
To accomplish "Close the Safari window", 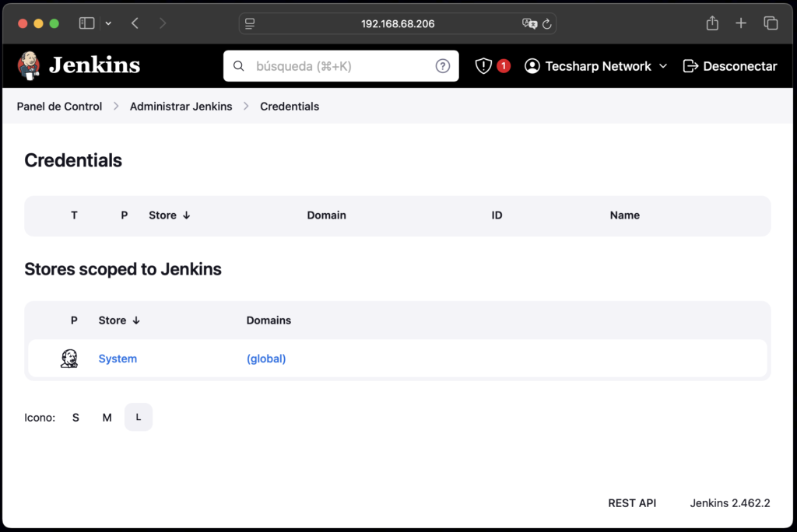I will pos(23,23).
